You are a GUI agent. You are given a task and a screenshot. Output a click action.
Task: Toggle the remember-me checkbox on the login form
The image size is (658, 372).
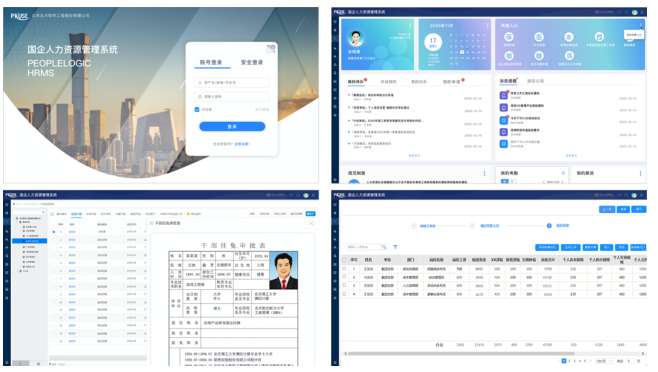[x=197, y=110]
